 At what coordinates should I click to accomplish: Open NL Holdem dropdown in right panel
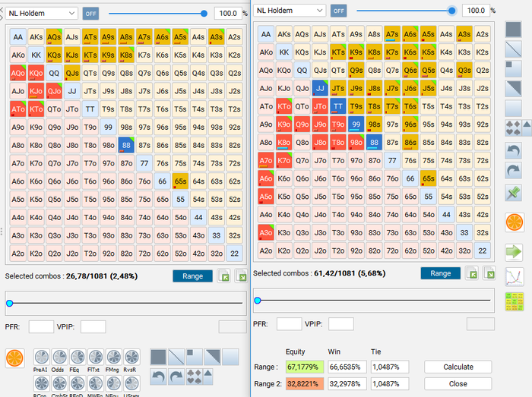pos(290,11)
